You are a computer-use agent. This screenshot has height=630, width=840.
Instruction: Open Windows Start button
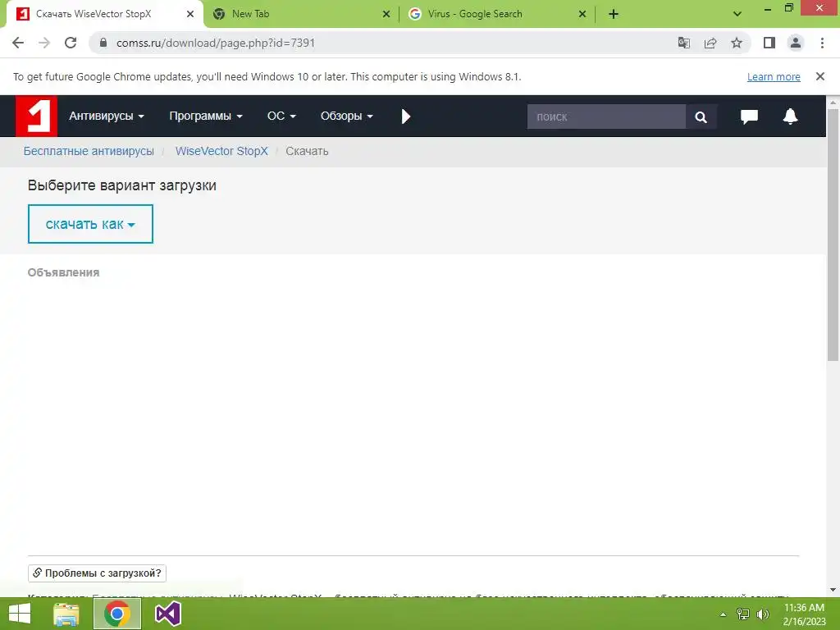[x=20, y=614]
